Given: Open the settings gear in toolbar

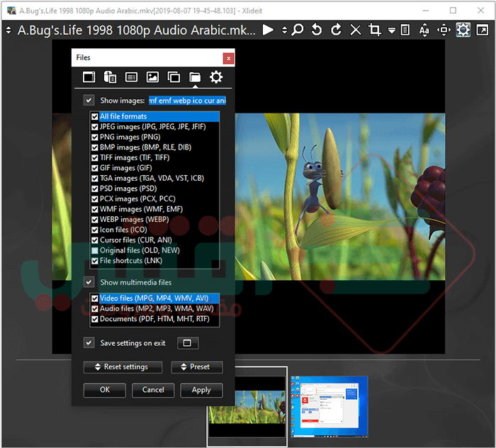Looking at the screenshot, I should pos(463,30).
